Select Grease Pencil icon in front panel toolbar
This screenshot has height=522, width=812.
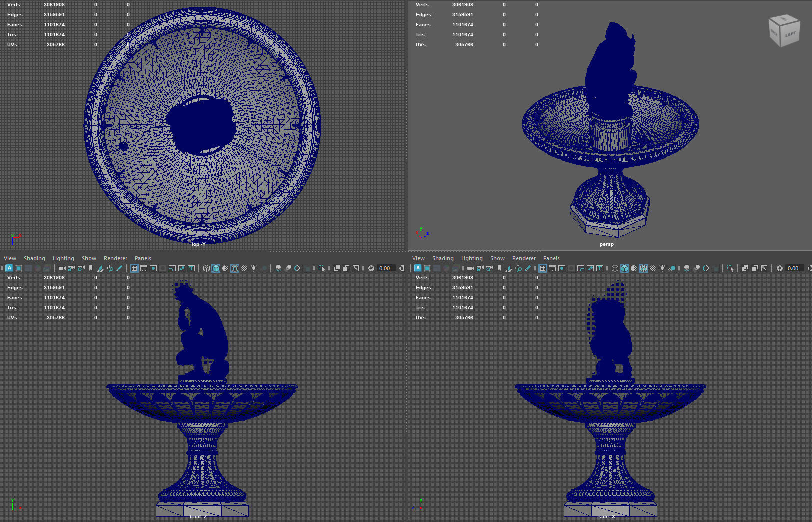[119, 268]
